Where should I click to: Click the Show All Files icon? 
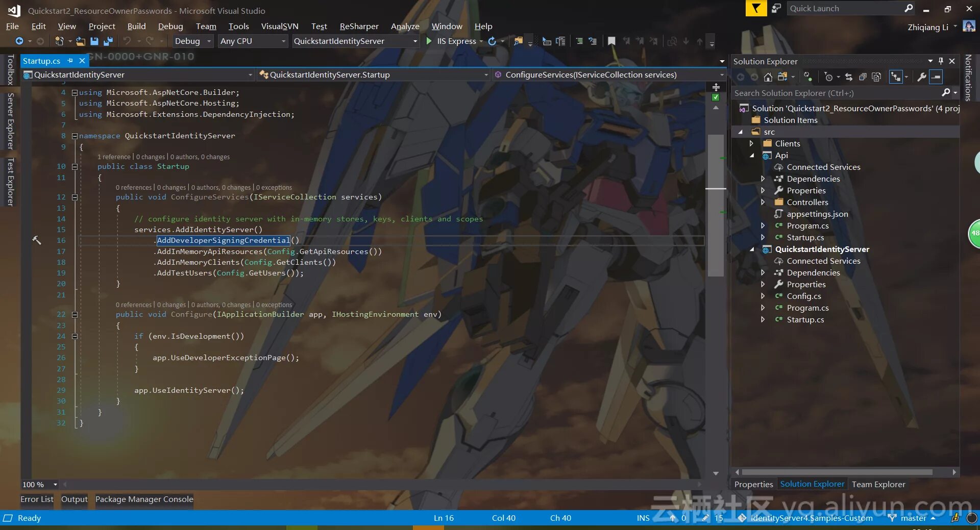click(876, 77)
